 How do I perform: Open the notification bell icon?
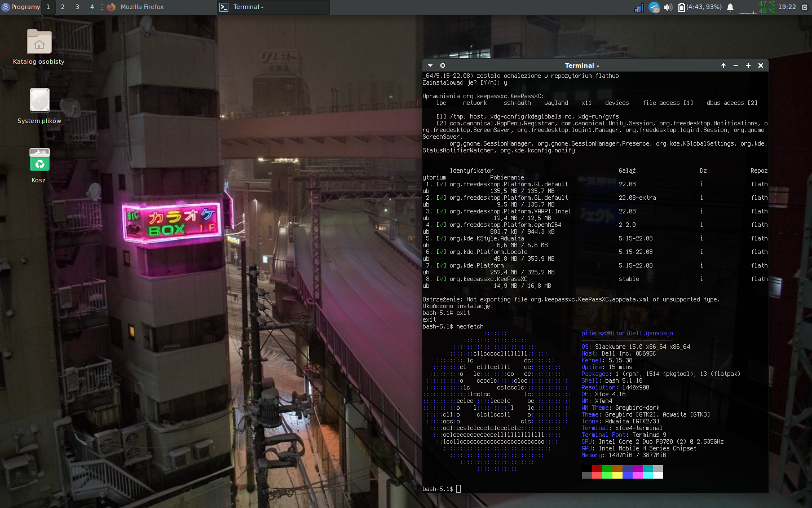(730, 7)
